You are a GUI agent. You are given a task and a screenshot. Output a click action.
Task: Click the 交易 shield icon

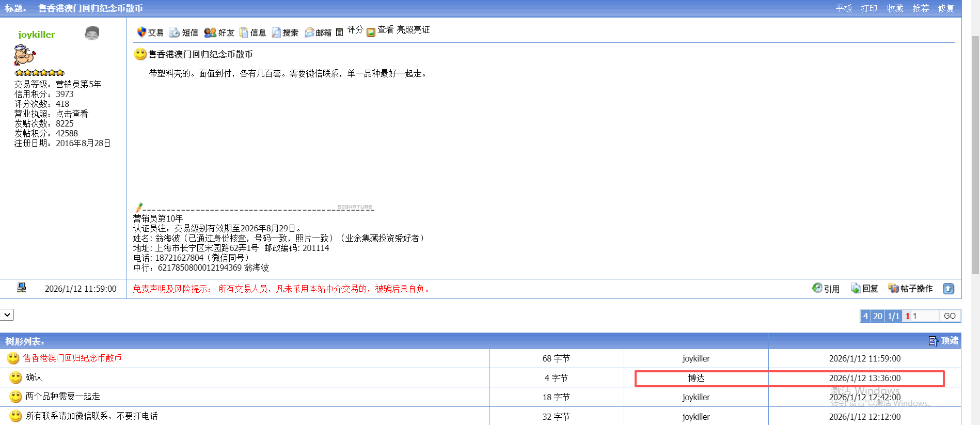coord(141,32)
